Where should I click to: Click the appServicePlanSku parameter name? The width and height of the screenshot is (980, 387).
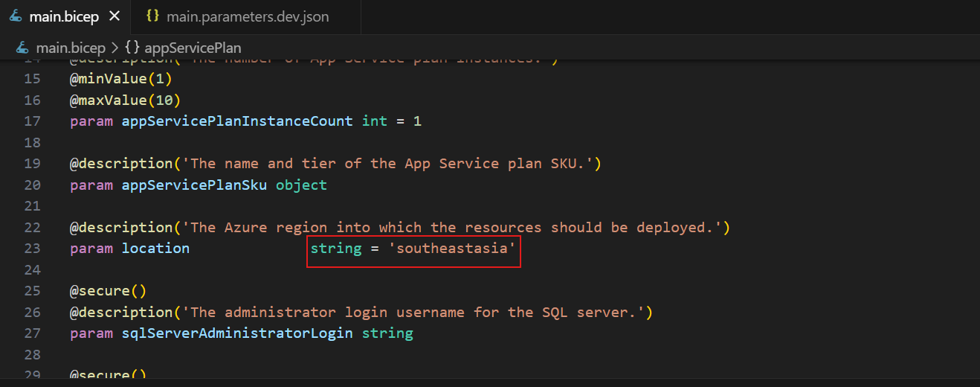[195, 185]
